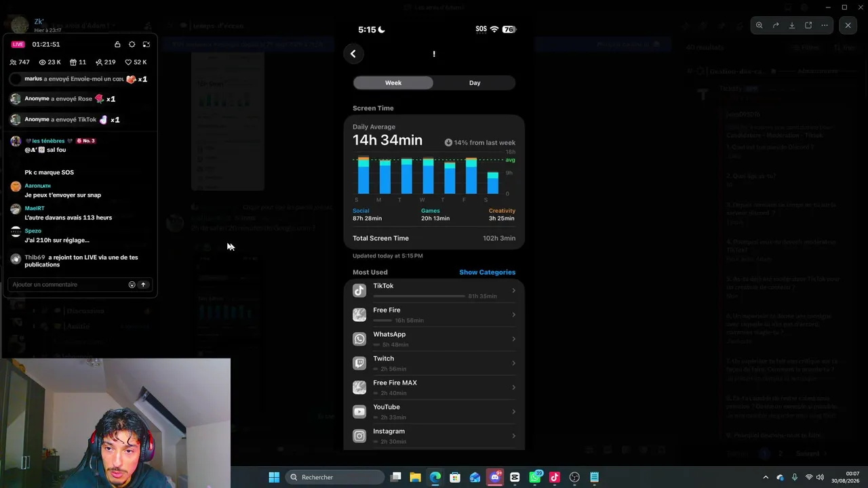This screenshot has width=868, height=488.
Task: Click the Daily Average 14h 34min value
Action: coord(387,140)
